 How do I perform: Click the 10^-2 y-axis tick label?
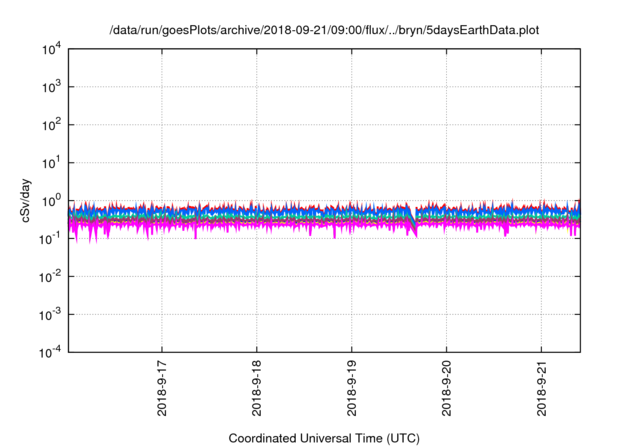tap(50, 277)
